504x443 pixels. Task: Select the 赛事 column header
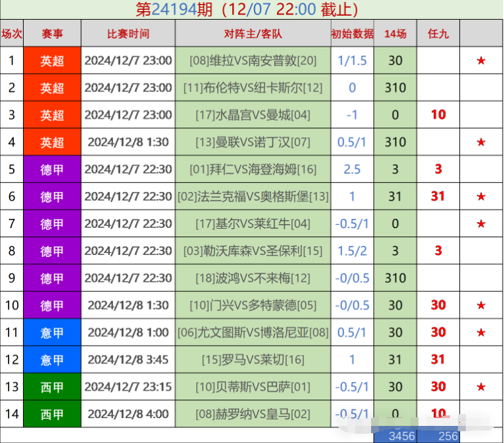point(52,34)
